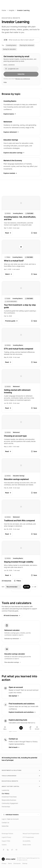Click the Subscribe button
The height and width of the screenshot is (868, 42).
point(21,74)
